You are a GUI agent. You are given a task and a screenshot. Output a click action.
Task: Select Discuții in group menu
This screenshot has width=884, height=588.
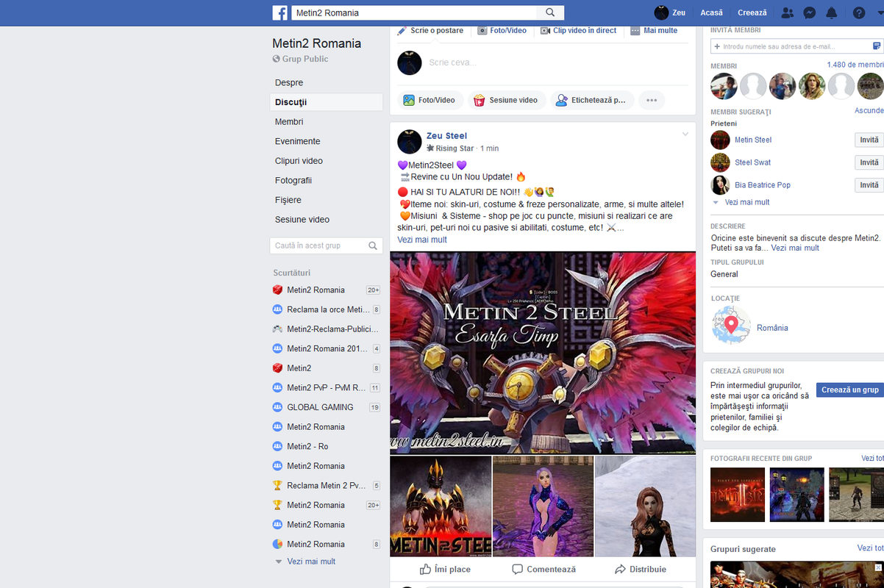pyautogui.click(x=326, y=102)
